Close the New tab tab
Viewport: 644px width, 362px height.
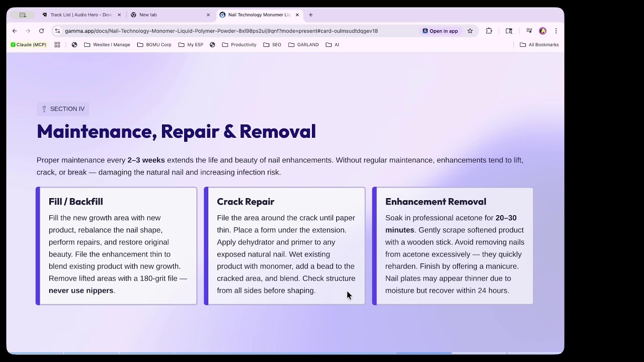tap(208, 15)
